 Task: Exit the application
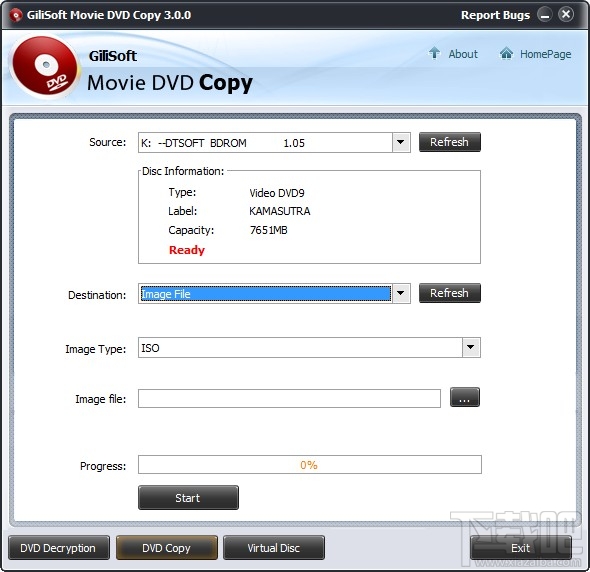[520, 548]
